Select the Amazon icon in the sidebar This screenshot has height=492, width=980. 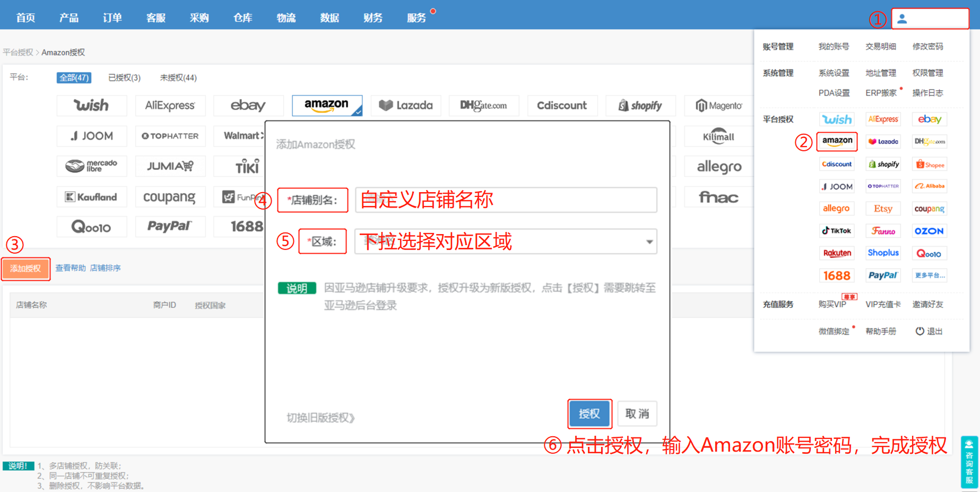pyautogui.click(x=837, y=142)
